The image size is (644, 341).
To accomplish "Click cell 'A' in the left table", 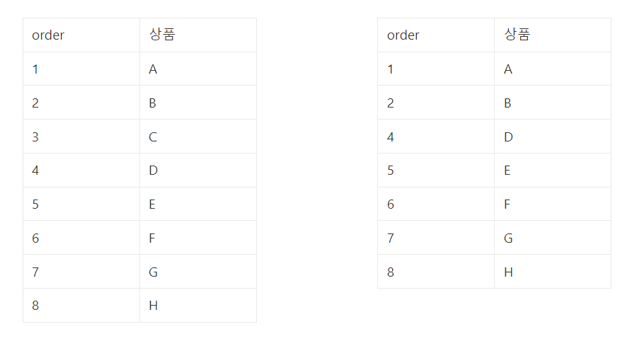I will click(x=198, y=69).
